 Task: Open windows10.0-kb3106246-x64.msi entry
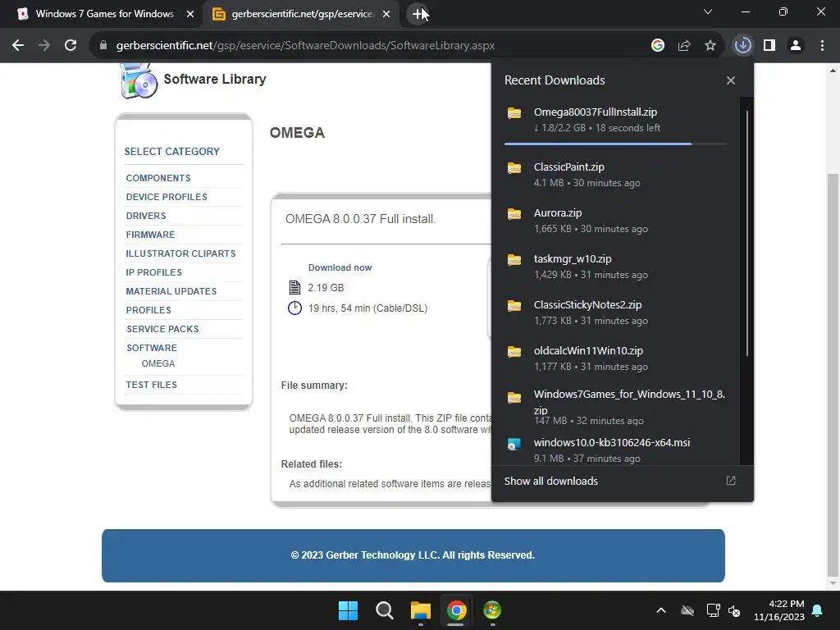click(x=615, y=450)
